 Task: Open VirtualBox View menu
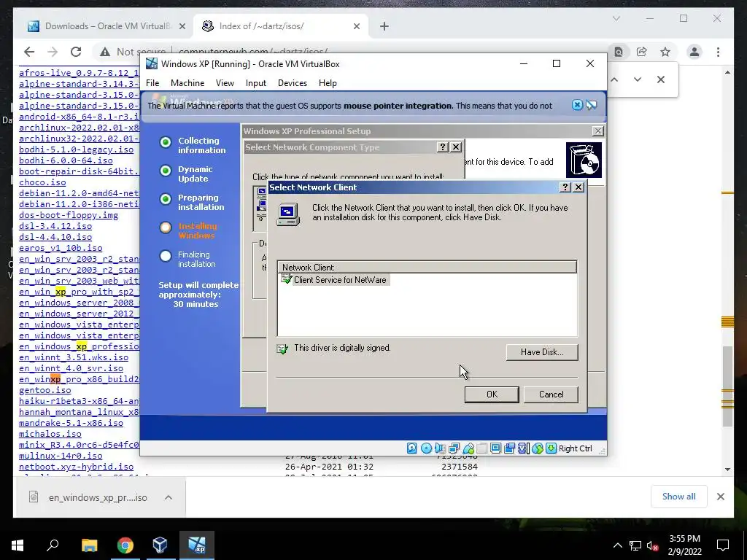[225, 83]
